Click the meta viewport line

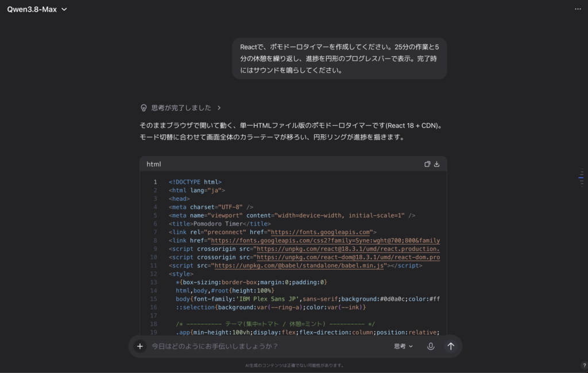tap(292, 216)
